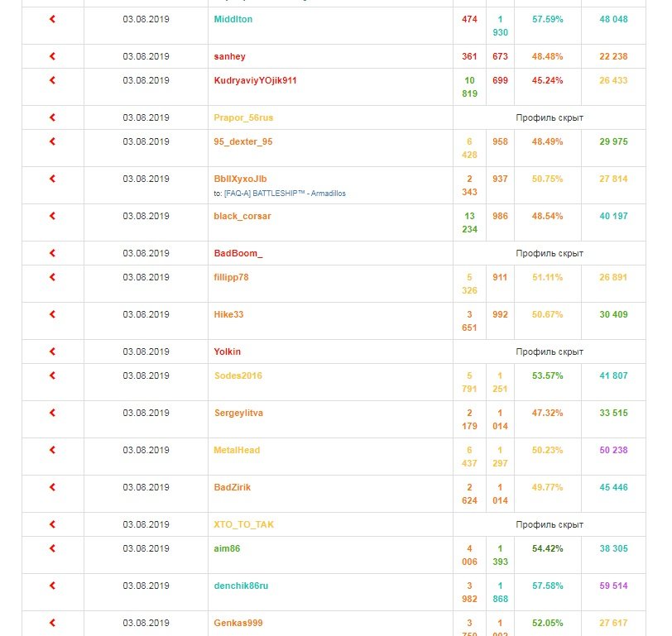
Task: Click the red arrow beside aim86
Action: (52, 548)
